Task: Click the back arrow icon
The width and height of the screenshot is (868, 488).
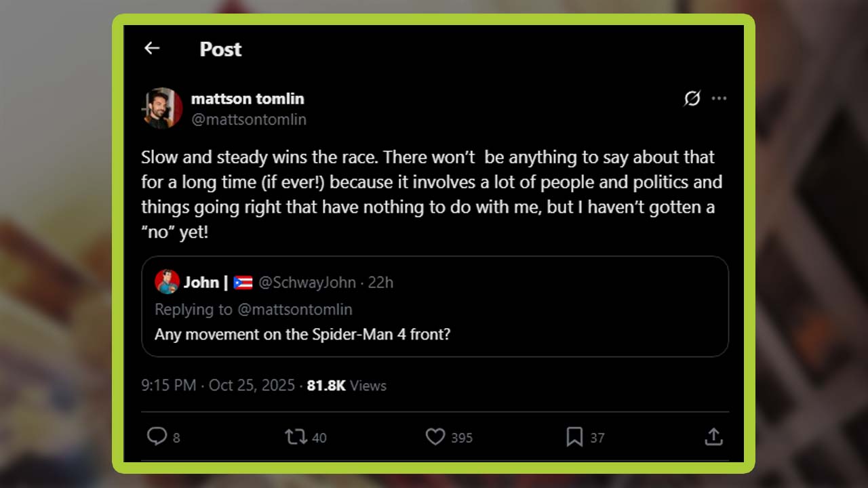Action: coord(152,48)
